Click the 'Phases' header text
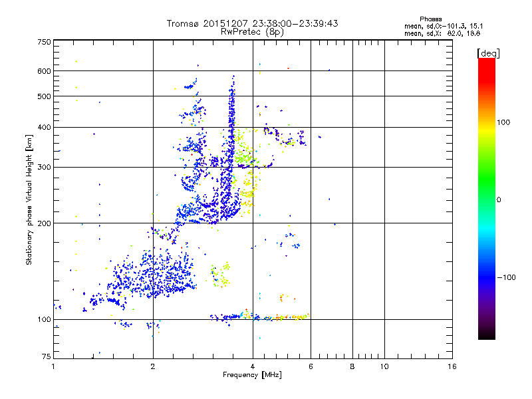This screenshot has height=399, width=532. (x=430, y=19)
